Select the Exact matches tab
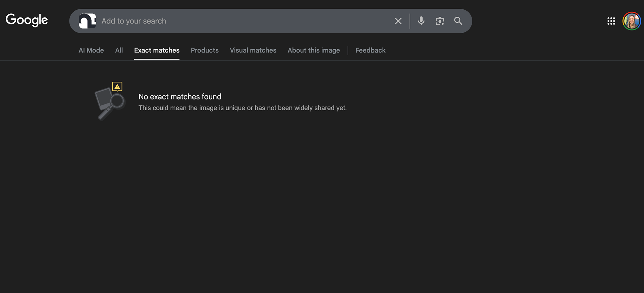The image size is (644, 293). click(x=157, y=50)
